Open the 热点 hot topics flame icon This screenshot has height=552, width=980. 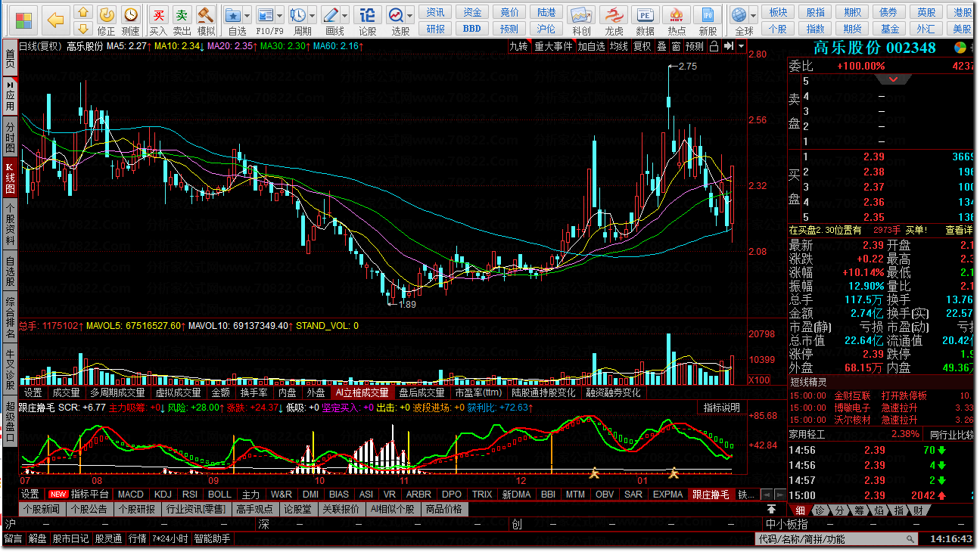677,15
